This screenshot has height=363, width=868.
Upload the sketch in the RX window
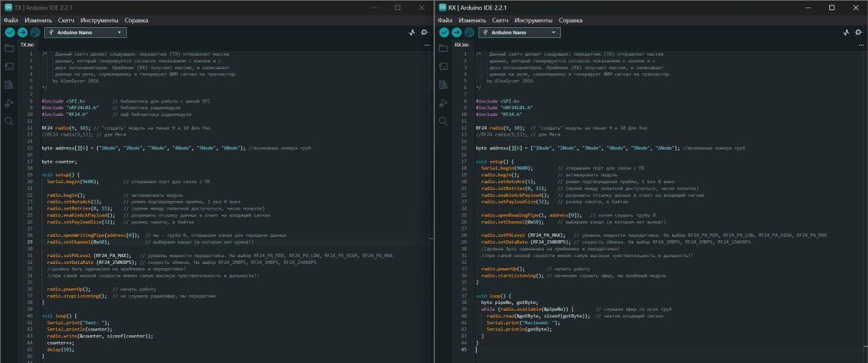[456, 32]
